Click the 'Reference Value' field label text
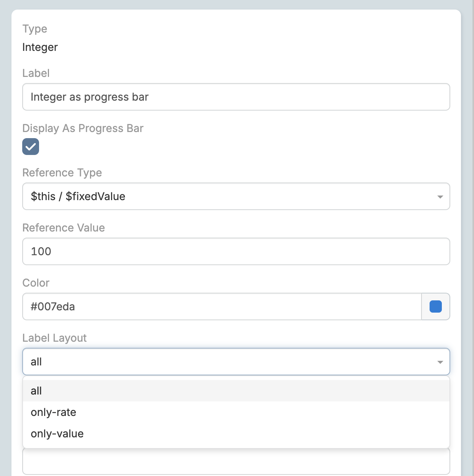 (x=64, y=228)
